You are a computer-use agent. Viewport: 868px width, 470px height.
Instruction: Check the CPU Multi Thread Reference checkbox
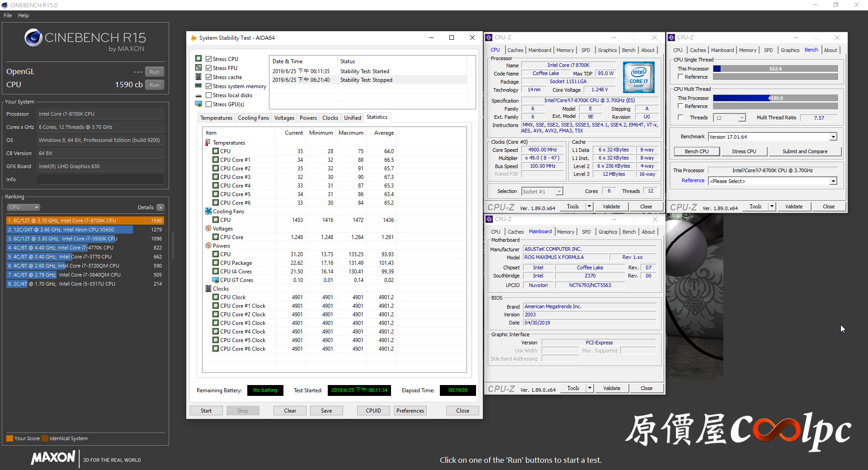point(680,106)
